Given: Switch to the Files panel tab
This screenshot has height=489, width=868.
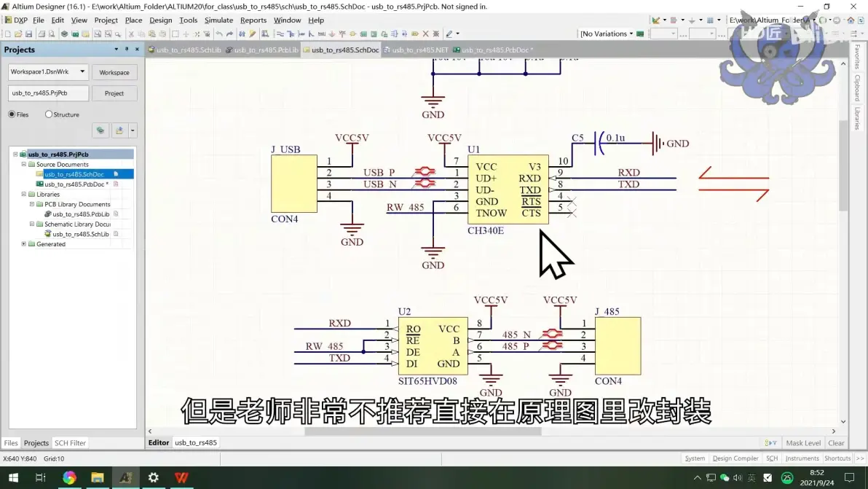Looking at the screenshot, I should (11, 443).
